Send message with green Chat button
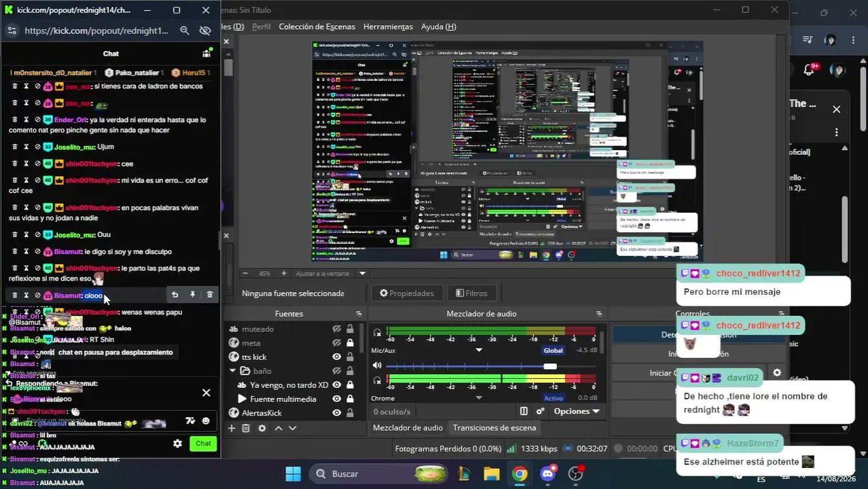Image resolution: width=868 pixels, height=489 pixels. (203, 443)
